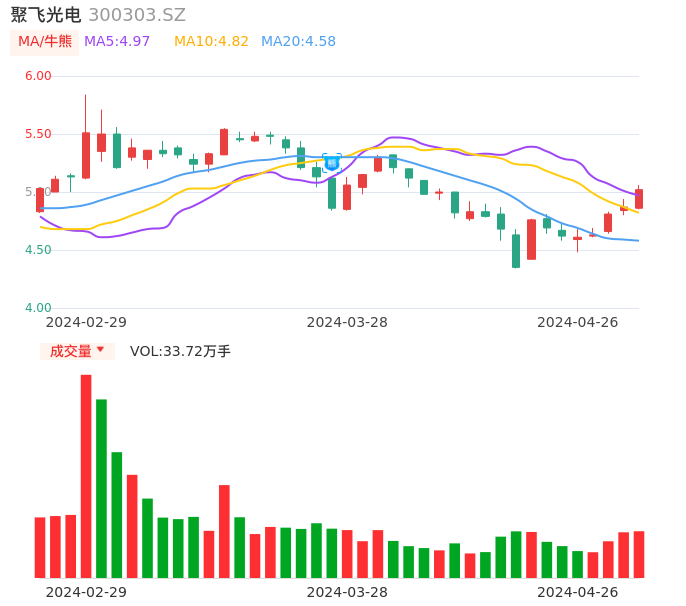Click the tallest red volume bar
The image size is (686, 606).
[86, 476]
